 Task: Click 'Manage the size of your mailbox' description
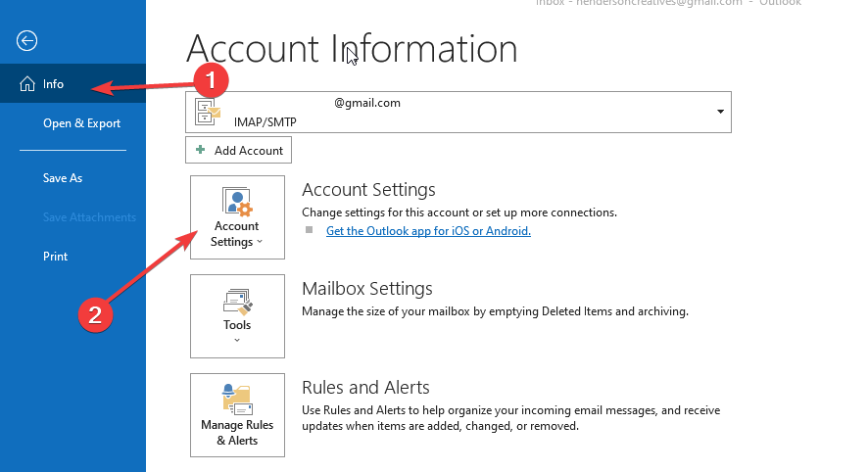(495, 311)
